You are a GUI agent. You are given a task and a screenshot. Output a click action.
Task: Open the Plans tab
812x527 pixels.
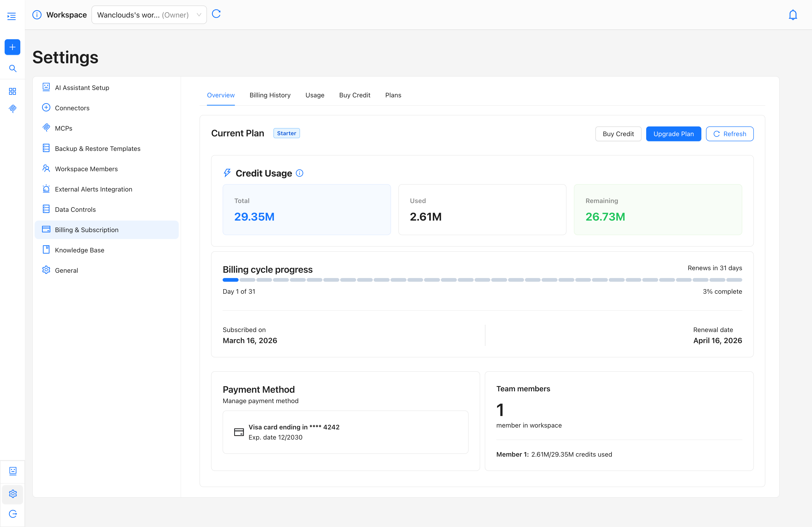[393, 95]
